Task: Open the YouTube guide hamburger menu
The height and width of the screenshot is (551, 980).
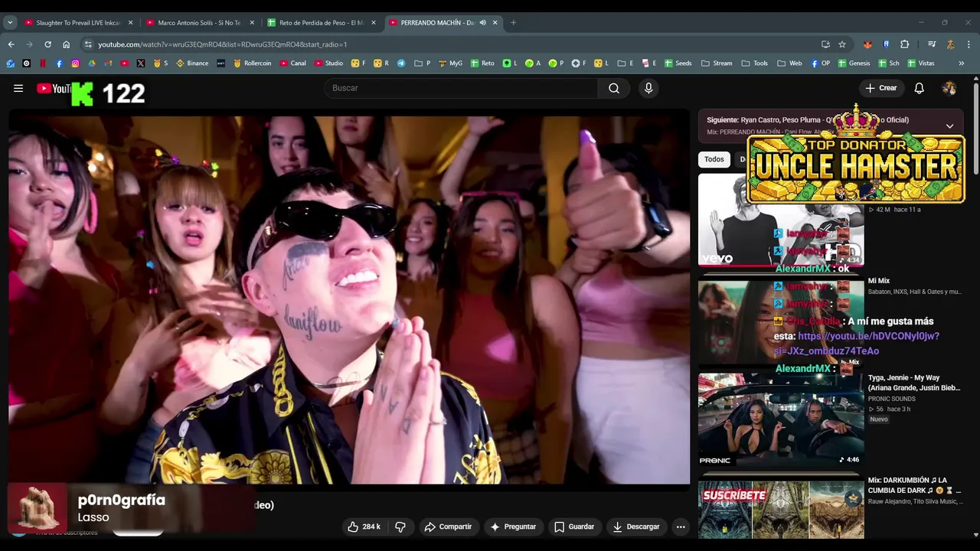Action: (x=18, y=88)
